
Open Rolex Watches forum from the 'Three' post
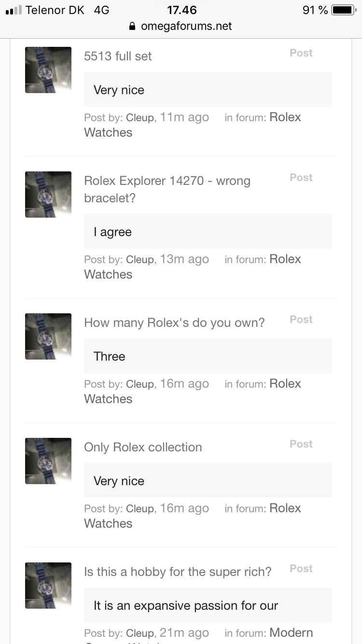pyautogui.click(x=285, y=384)
